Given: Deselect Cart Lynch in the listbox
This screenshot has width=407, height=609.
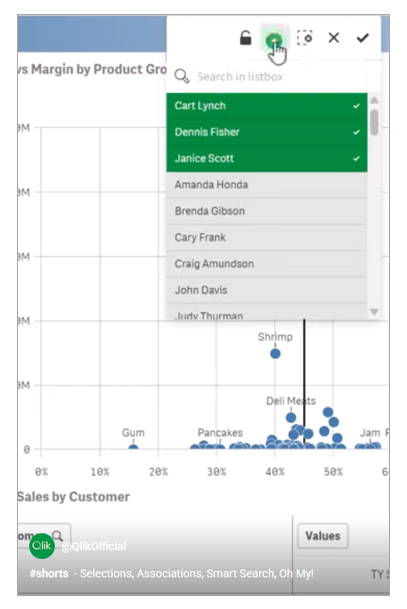Looking at the screenshot, I should [x=267, y=106].
